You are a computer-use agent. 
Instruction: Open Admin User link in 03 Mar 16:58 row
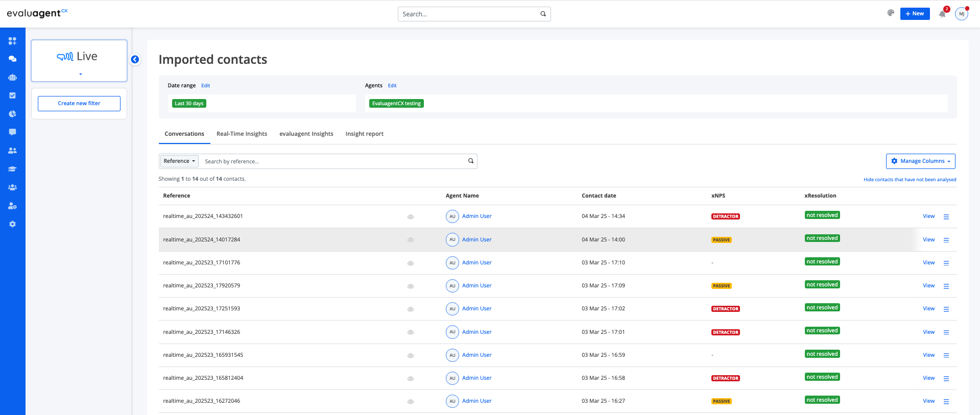tap(476, 378)
